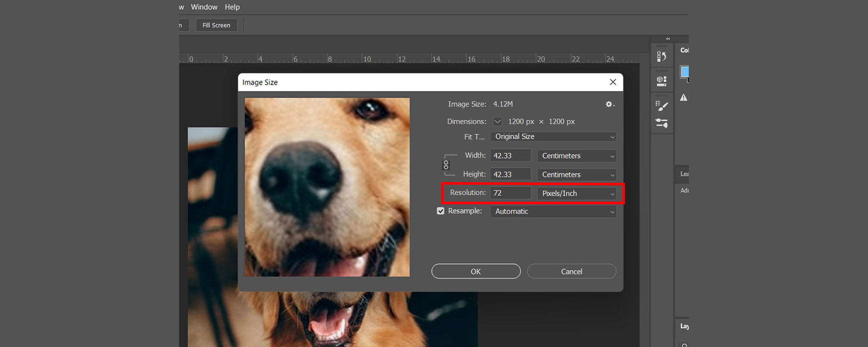Open the Image Size gear settings menu
Viewport: 868px width, 347px height.
pos(610,104)
